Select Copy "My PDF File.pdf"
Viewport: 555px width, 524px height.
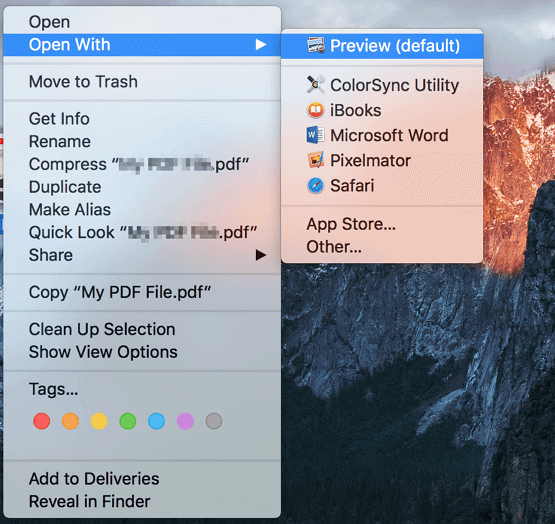pyautogui.click(x=142, y=292)
